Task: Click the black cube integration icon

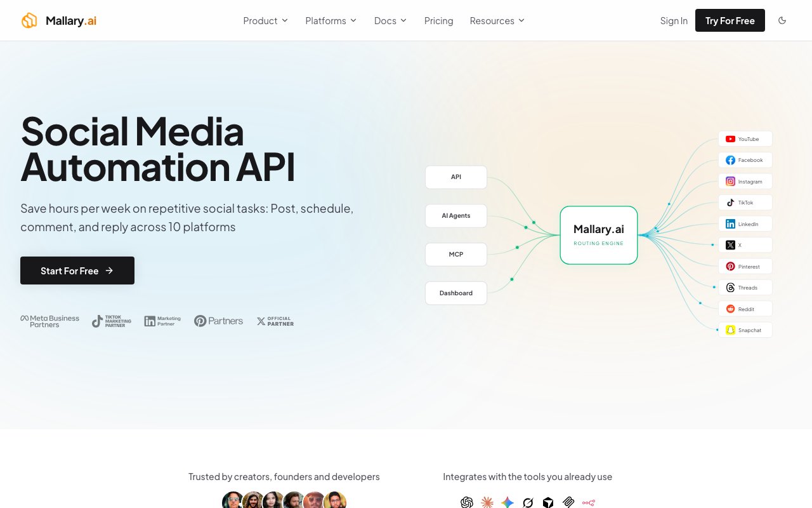Action: tap(548, 502)
